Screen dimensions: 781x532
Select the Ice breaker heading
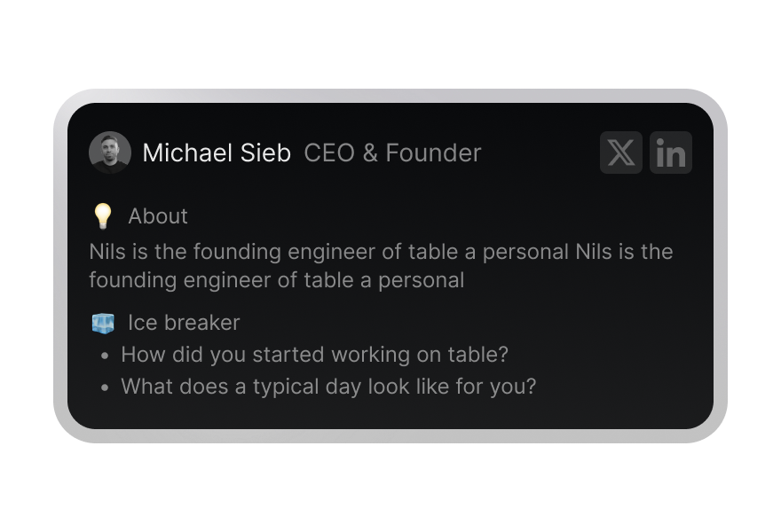click(x=184, y=323)
